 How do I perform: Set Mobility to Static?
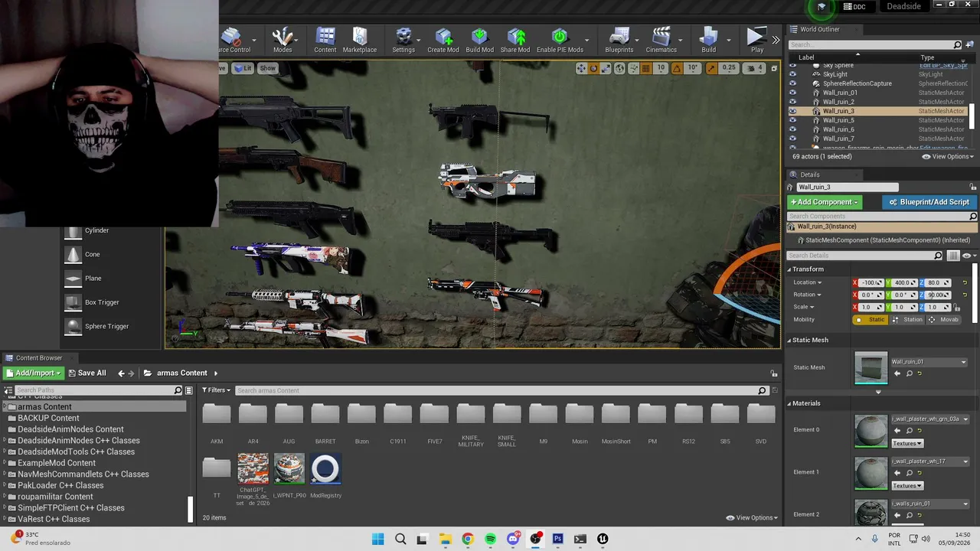[x=871, y=319]
